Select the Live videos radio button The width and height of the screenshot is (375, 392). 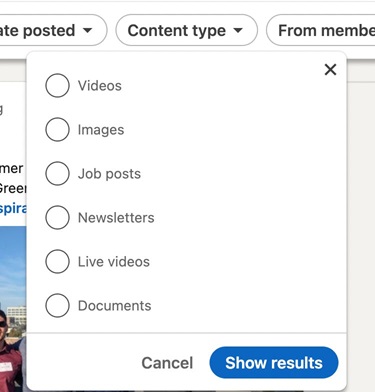click(57, 261)
